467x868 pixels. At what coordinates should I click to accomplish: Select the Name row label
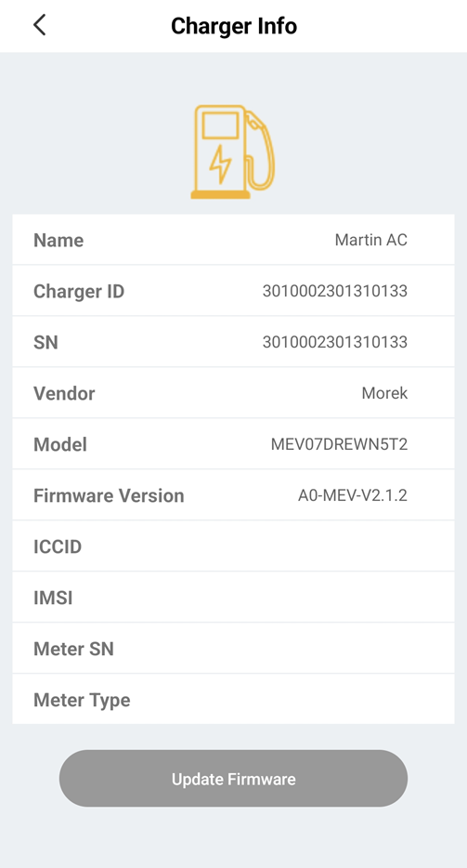(58, 241)
